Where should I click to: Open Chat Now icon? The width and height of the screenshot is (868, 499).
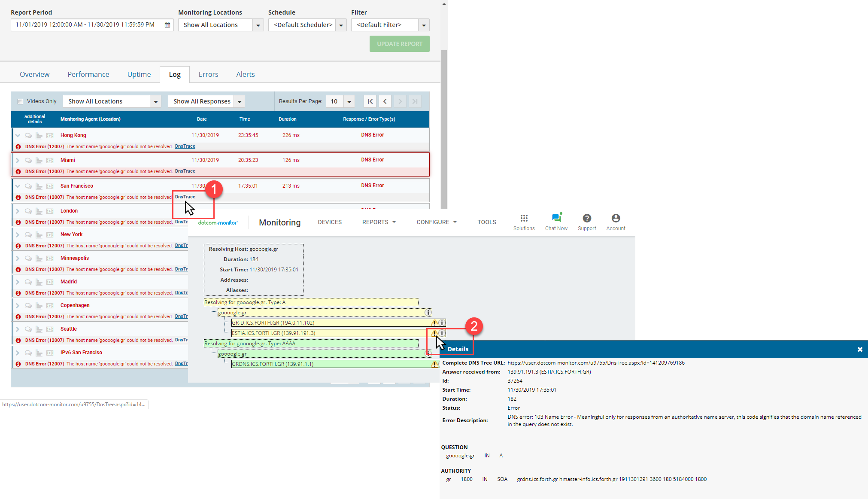(x=556, y=218)
